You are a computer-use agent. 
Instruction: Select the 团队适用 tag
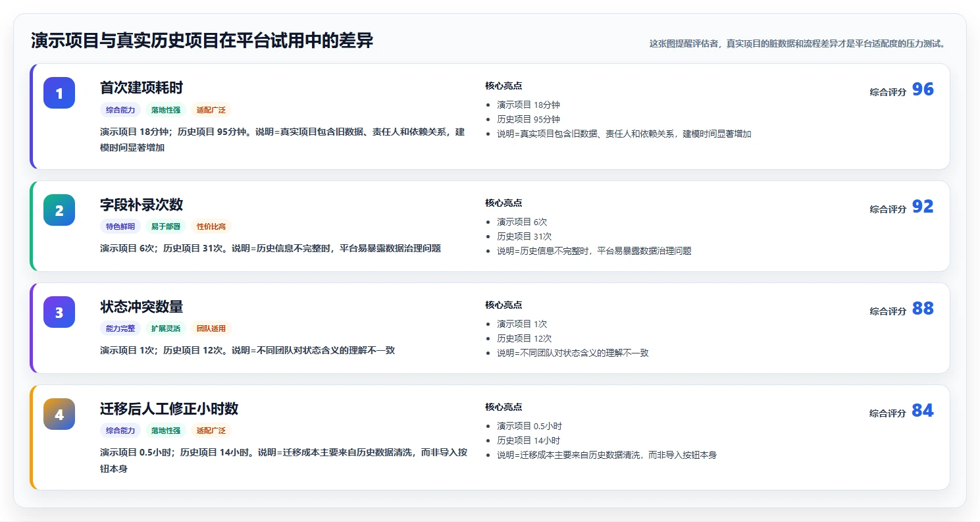point(211,328)
